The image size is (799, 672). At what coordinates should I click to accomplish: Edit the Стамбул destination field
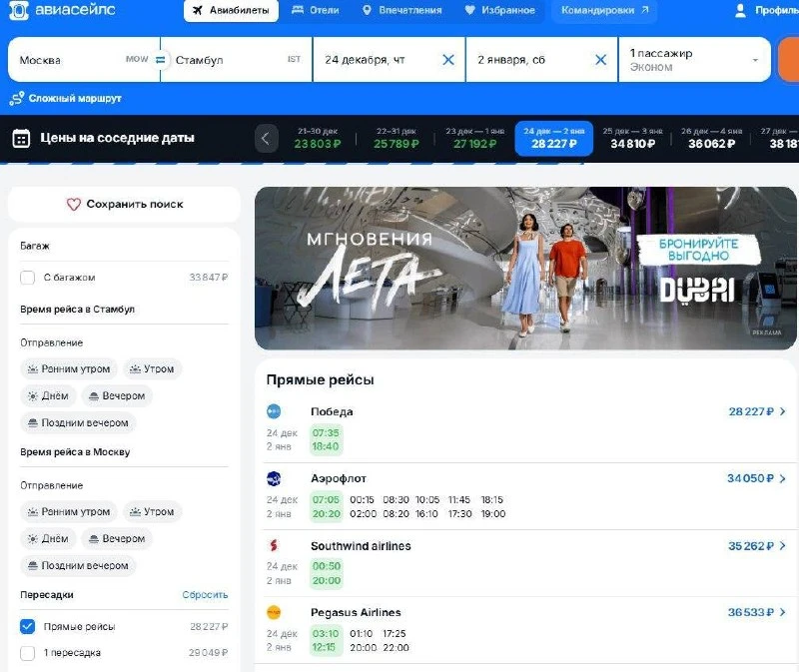click(236, 60)
